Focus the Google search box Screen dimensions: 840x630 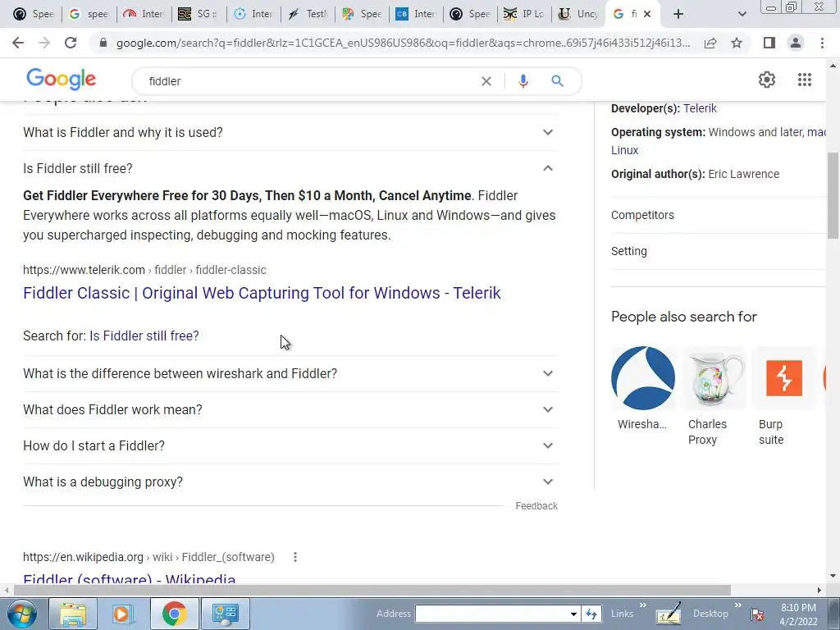pos(311,81)
